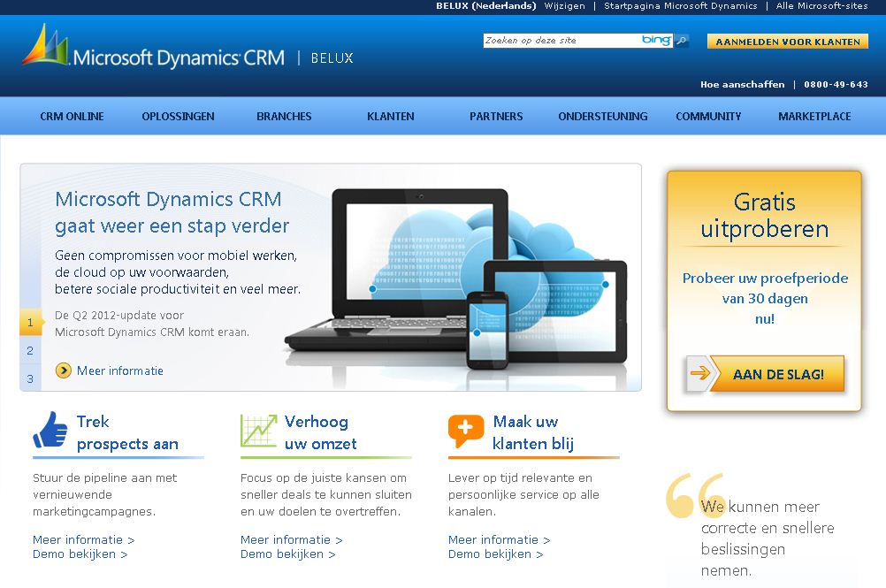Click Meer informatie in the banner

click(119, 370)
